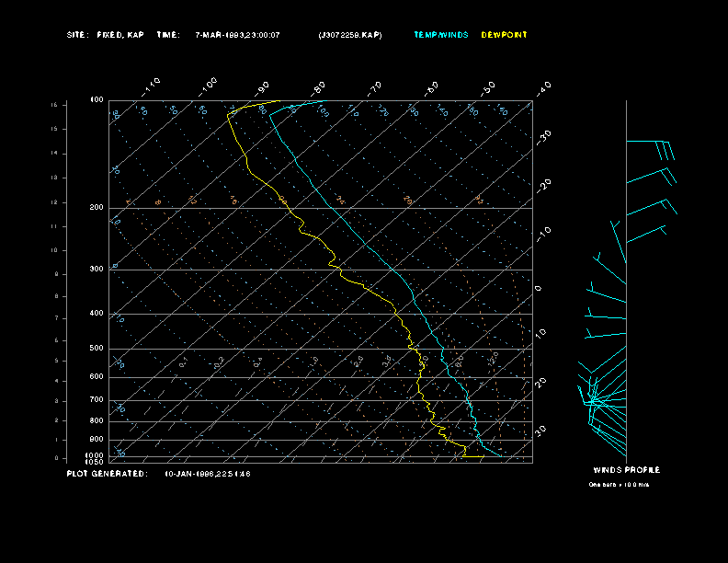Click the 30 temperature label on right edge
This screenshot has width=728, height=563.
coord(542,430)
